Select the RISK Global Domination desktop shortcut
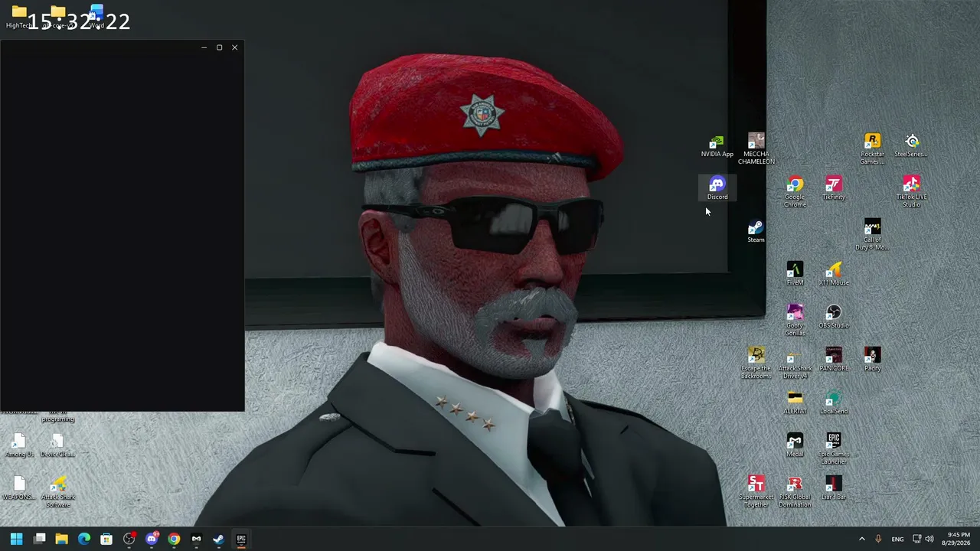 (795, 492)
